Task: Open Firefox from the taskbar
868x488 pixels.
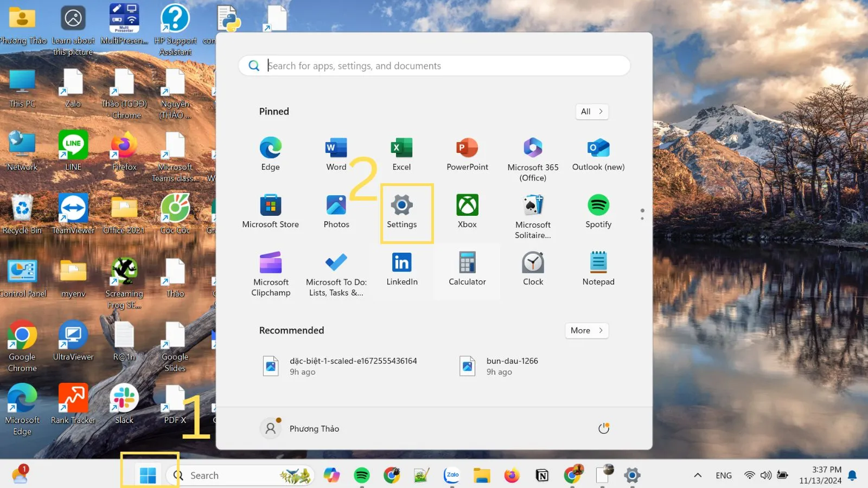Action: point(512,475)
